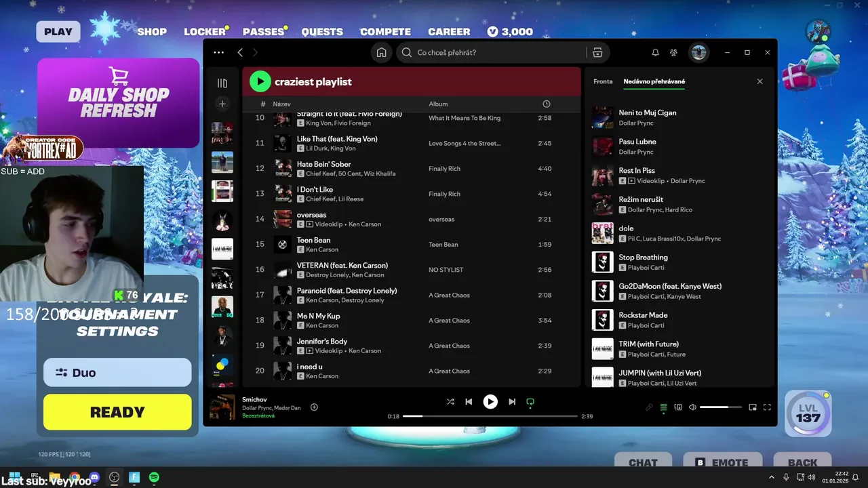Open Fortnite PASSES tab

[263, 31]
